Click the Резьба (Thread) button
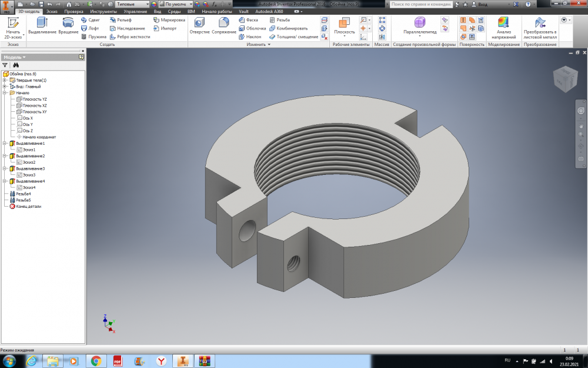The image size is (588, 368). point(279,20)
